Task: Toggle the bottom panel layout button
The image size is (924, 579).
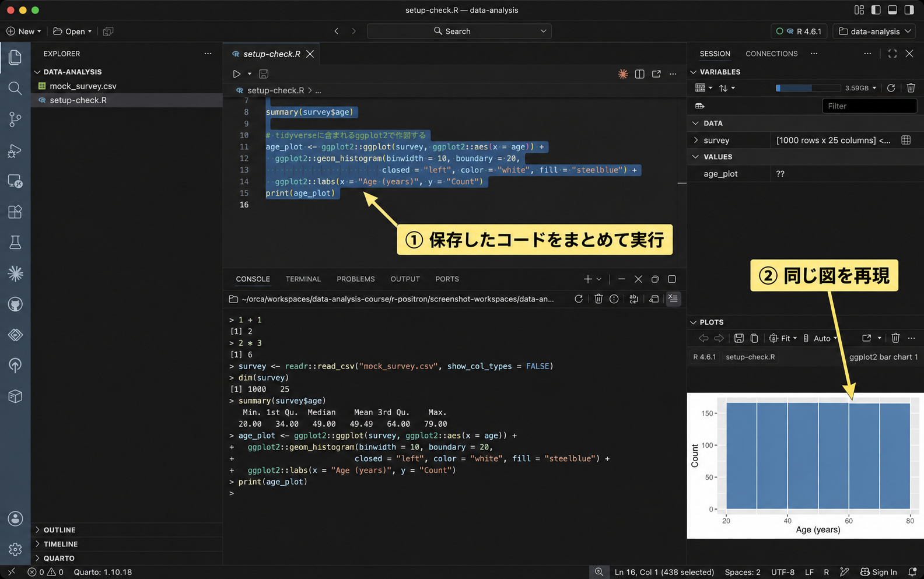Action: [x=892, y=10]
